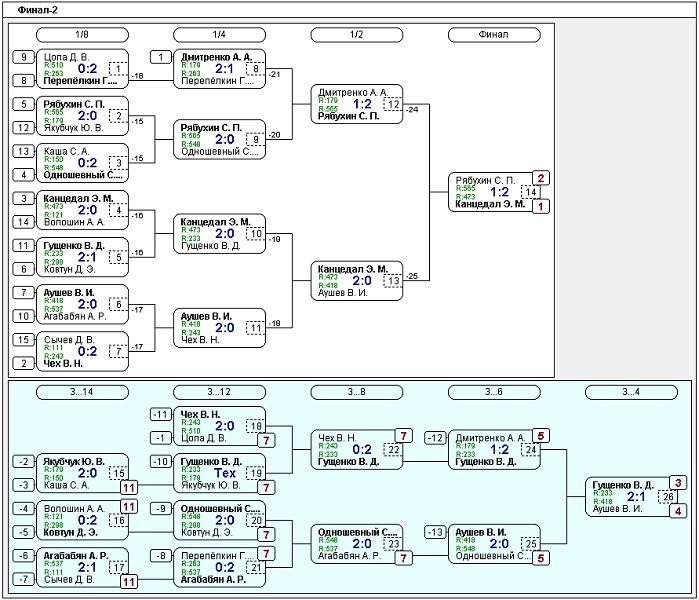699x600 pixels.
Task: Select Чех В. Н. in the 1/4 round
Action: 200,340
